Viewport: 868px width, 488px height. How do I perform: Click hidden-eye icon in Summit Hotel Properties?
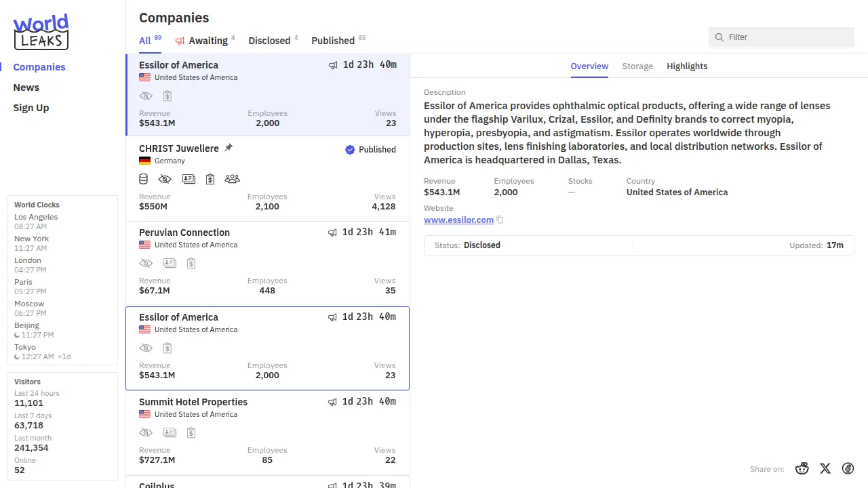[146, 432]
